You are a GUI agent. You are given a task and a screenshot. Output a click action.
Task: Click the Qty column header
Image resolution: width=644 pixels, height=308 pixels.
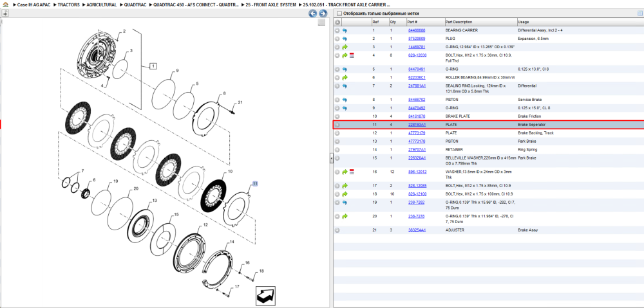(x=397, y=22)
